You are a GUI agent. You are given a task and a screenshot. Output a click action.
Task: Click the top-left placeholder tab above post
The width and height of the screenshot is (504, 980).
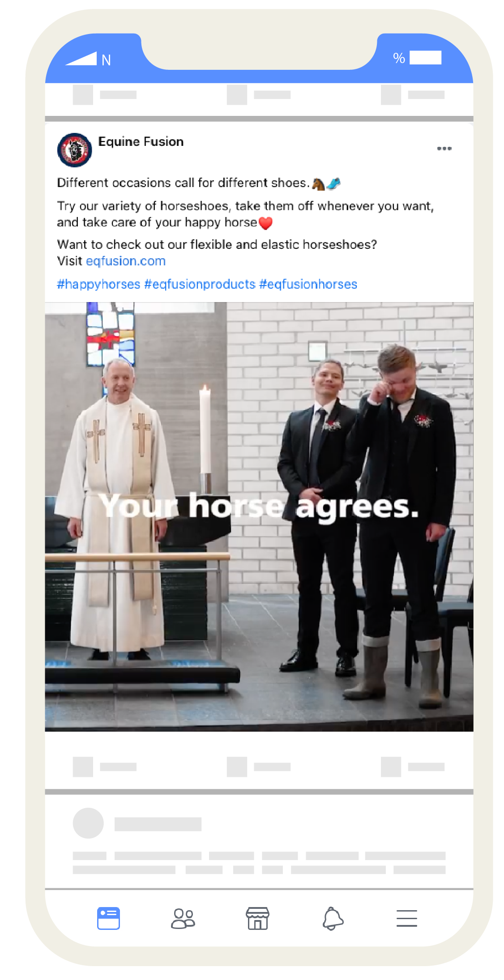tap(104, 94)
